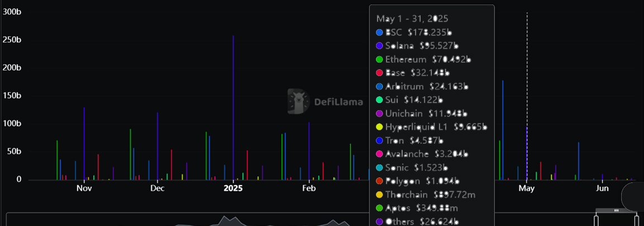Viewport: 644px width, 226px height.
Task: Click the 'BSC $178.235b' tooltip row
Action: [x=414, y=32]
